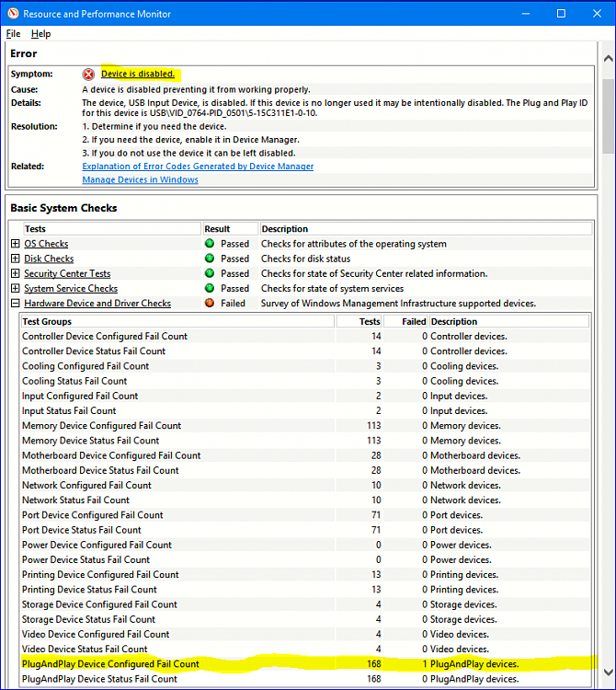Click the red Failed status icon for Hardware checks

point(210,303)
